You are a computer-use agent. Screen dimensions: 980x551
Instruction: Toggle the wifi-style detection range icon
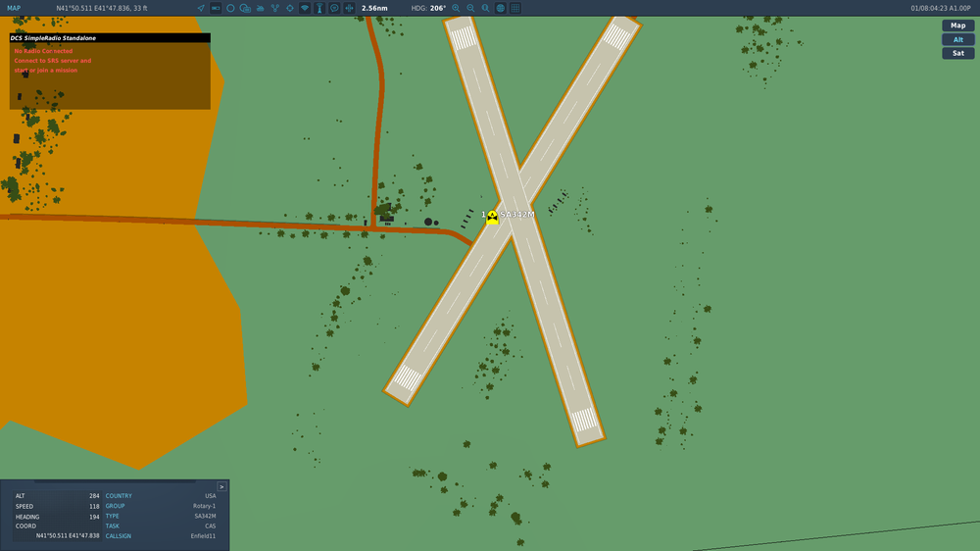(x=305, y=8)
